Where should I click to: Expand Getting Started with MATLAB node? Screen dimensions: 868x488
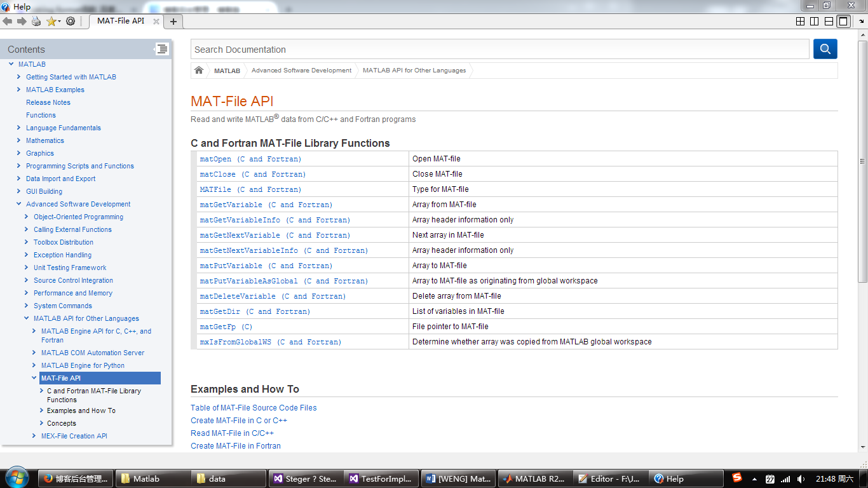tap(19, 77)
